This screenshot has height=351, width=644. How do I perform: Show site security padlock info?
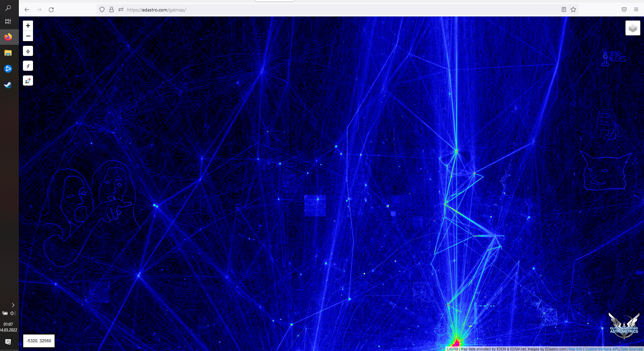tap(111, 10)
